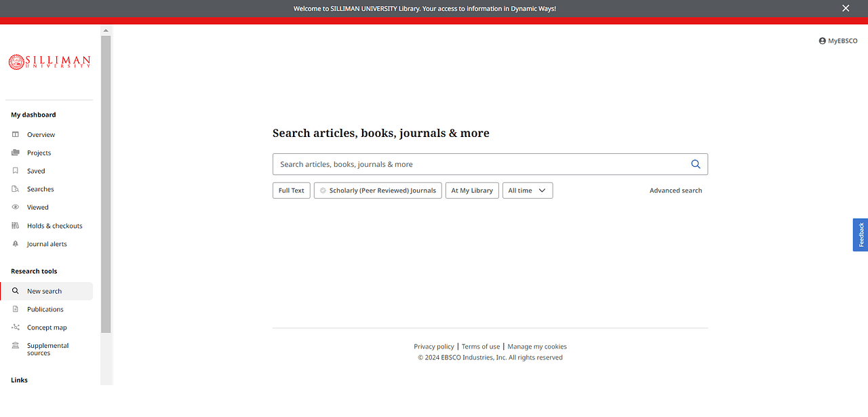
Task: Open the blue Feedback tab
Action: (859, 235)
